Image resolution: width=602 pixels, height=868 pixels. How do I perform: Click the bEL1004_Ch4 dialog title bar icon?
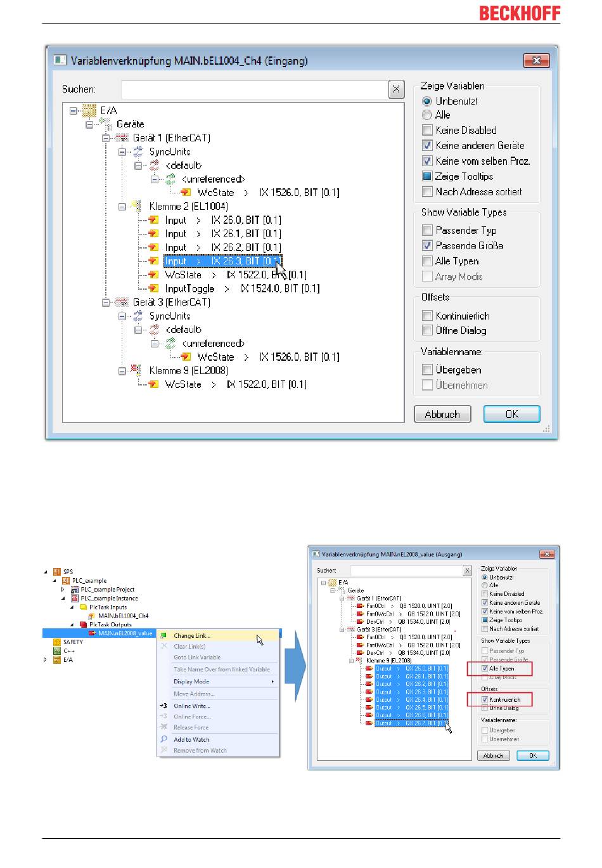[x=60, y=61]
